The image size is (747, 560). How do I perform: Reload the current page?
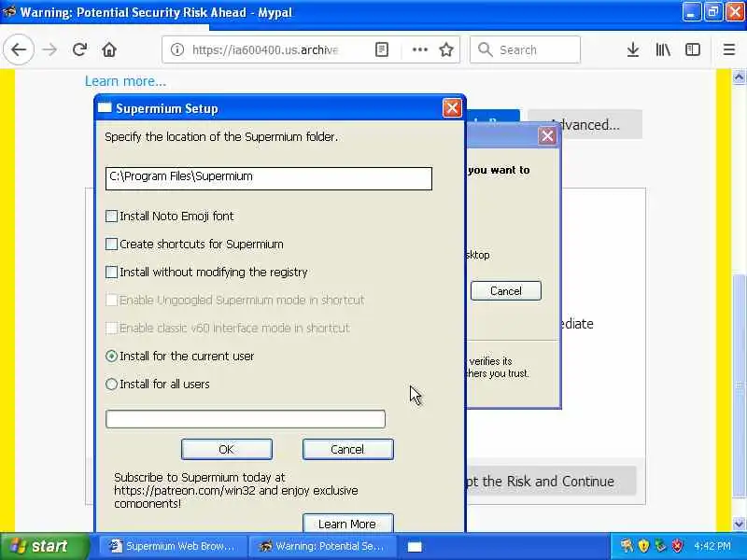pos(79,49)
